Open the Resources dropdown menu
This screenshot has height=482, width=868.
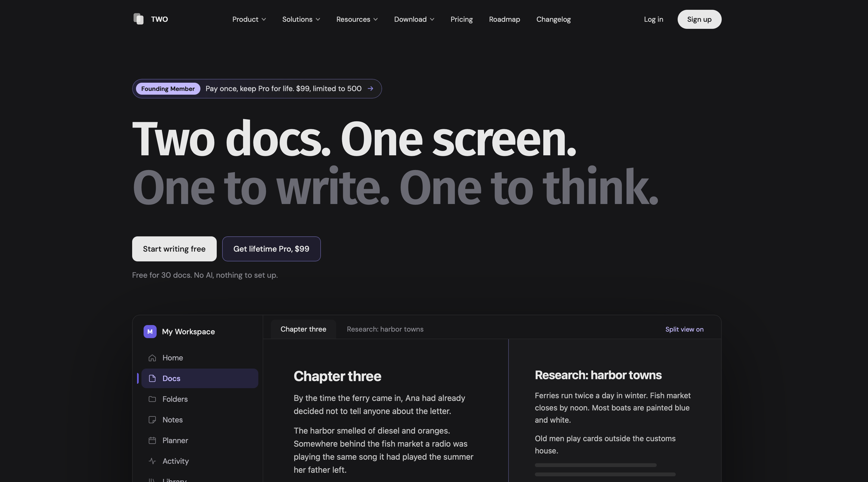(357, 19)
